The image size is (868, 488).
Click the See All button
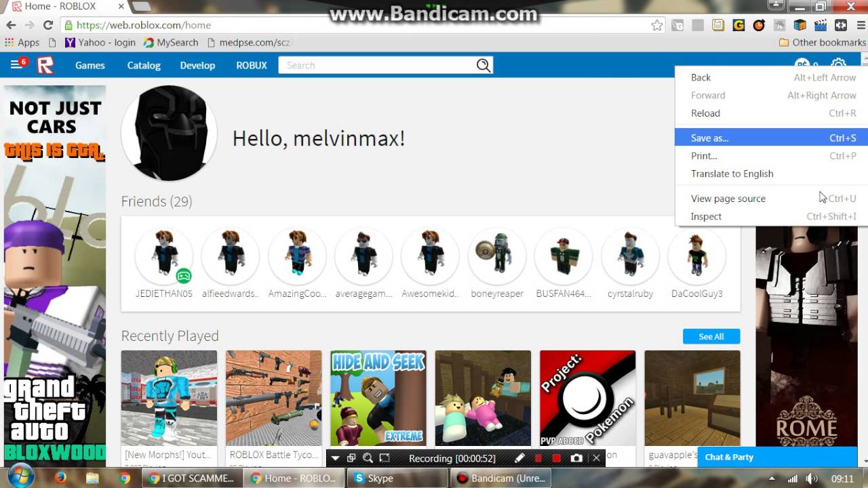[x=711, y=336]
